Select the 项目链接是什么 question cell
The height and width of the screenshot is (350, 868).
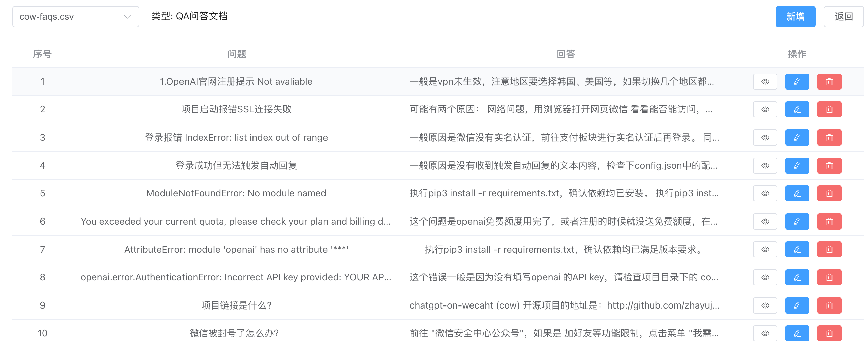236,305
